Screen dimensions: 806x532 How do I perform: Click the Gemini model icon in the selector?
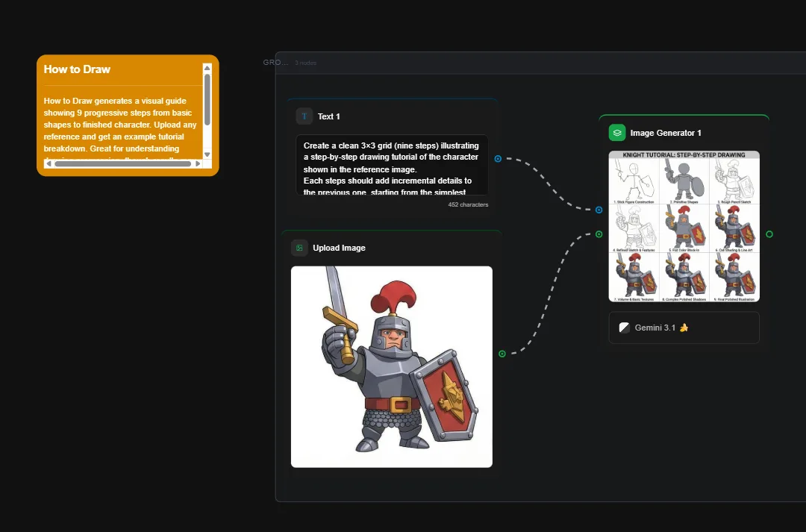coord(624,327)
